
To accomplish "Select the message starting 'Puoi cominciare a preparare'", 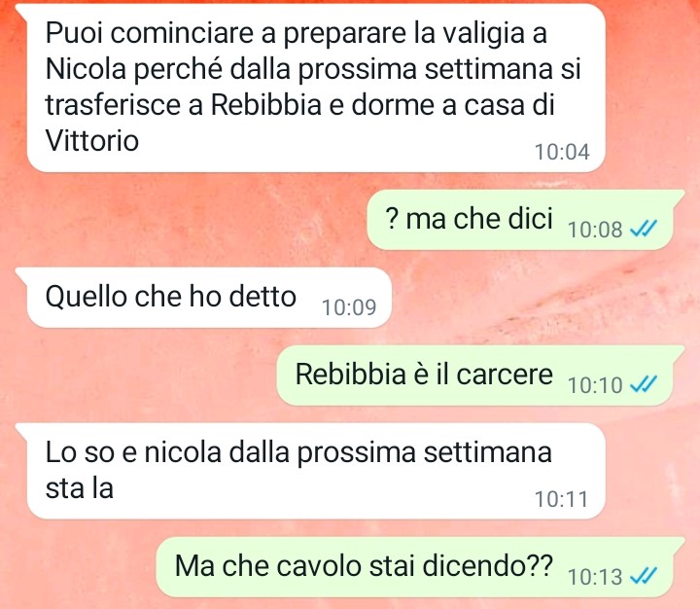I will tap(316, 88).
